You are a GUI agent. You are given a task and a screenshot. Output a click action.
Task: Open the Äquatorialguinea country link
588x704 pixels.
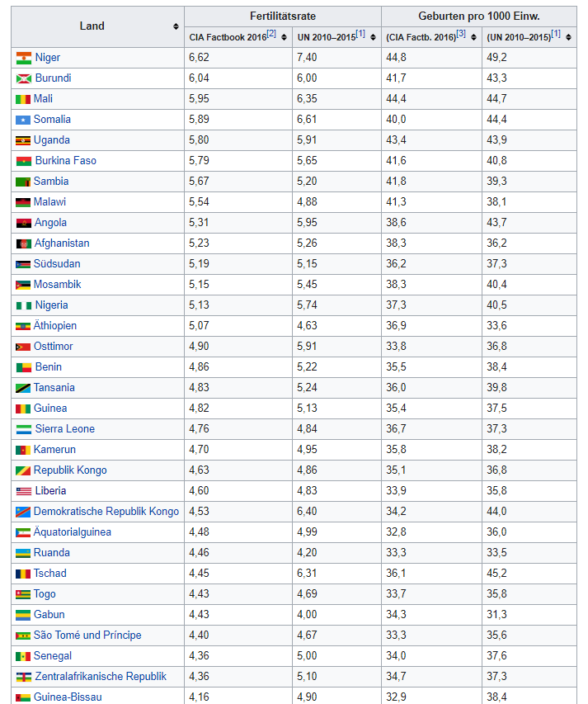pyautogui.click(x=73, y=532)
